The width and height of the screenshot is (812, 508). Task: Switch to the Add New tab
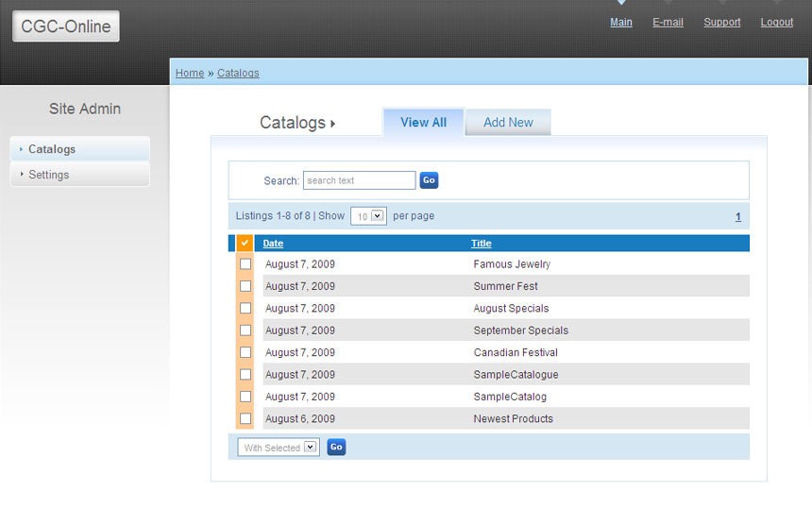(x=508, y=122)
